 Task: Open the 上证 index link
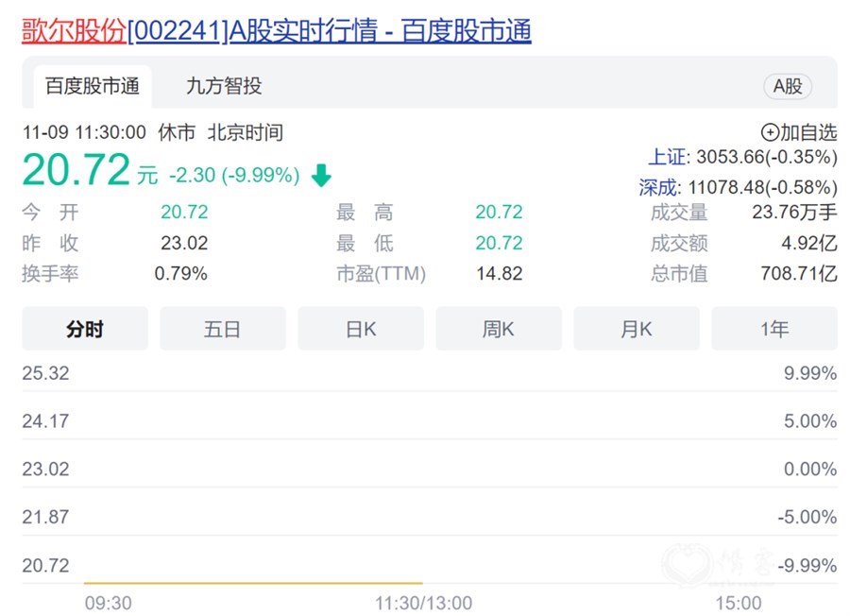point(667,157)
